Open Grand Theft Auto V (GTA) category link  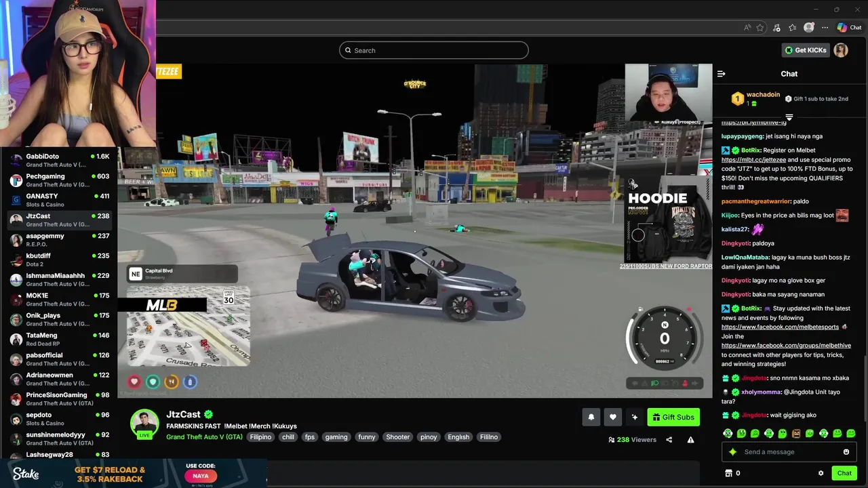coord(204,437)
